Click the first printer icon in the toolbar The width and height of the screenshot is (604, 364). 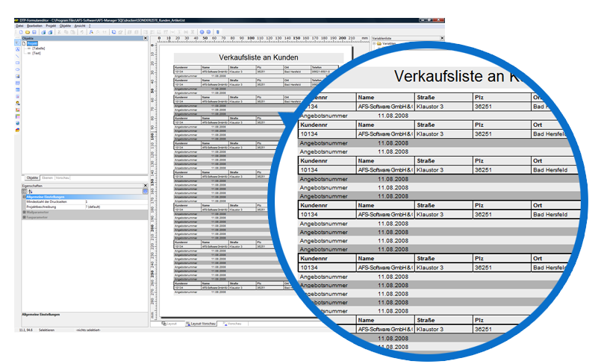[43, 32]
